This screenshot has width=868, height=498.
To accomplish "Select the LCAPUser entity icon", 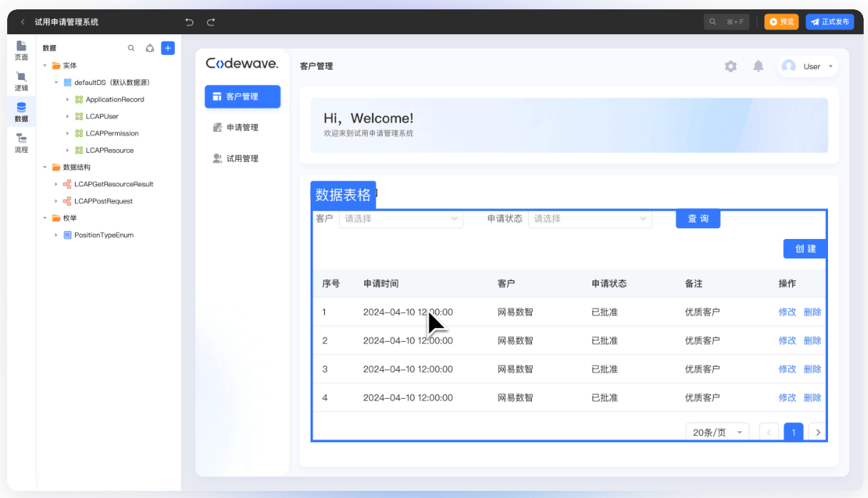I will (79, 116).
